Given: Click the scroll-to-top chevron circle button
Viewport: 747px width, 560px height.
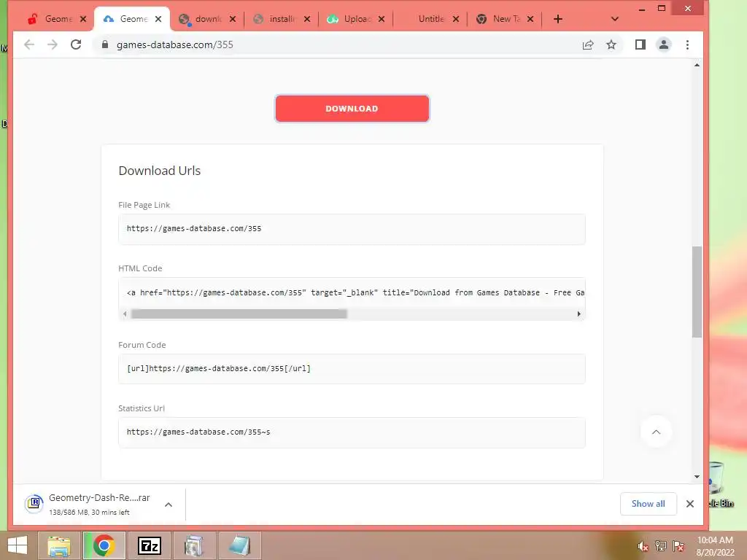Looking at the screenshot, I should click(x=656, y=432).
